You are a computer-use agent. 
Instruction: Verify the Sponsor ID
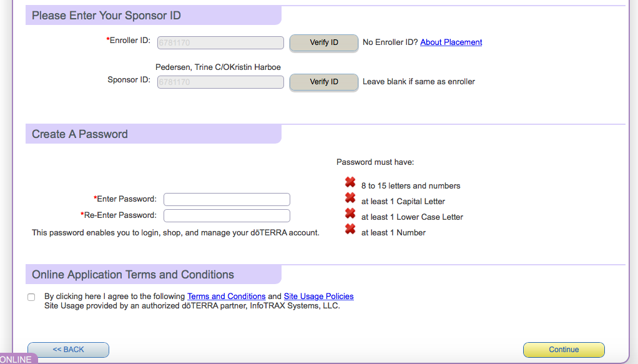(324, 82)
